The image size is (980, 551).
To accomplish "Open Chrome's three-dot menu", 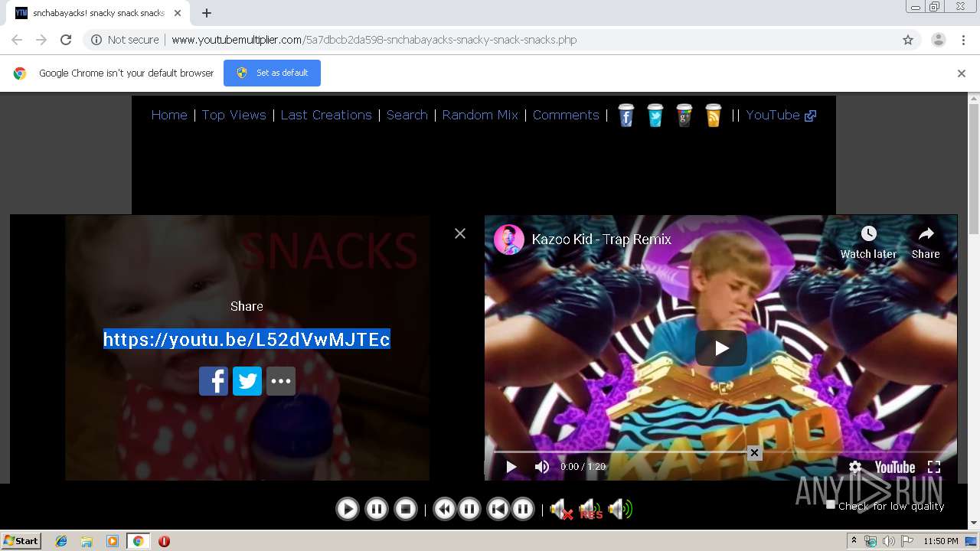I will click(963, 40).
